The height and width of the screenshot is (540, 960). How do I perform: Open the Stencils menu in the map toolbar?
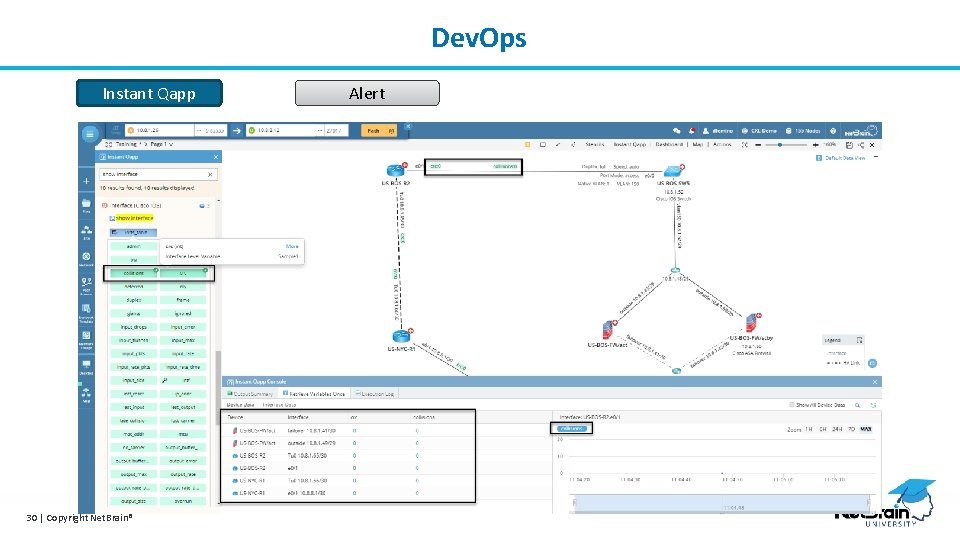click(x=594, y=144)
